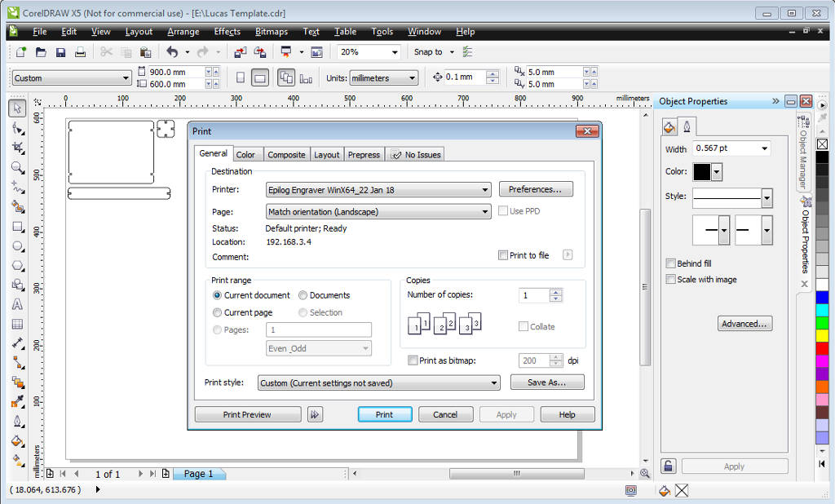Click the Preferences... button
The height and width of the screenshot is (504, 835).
[536, 189]
